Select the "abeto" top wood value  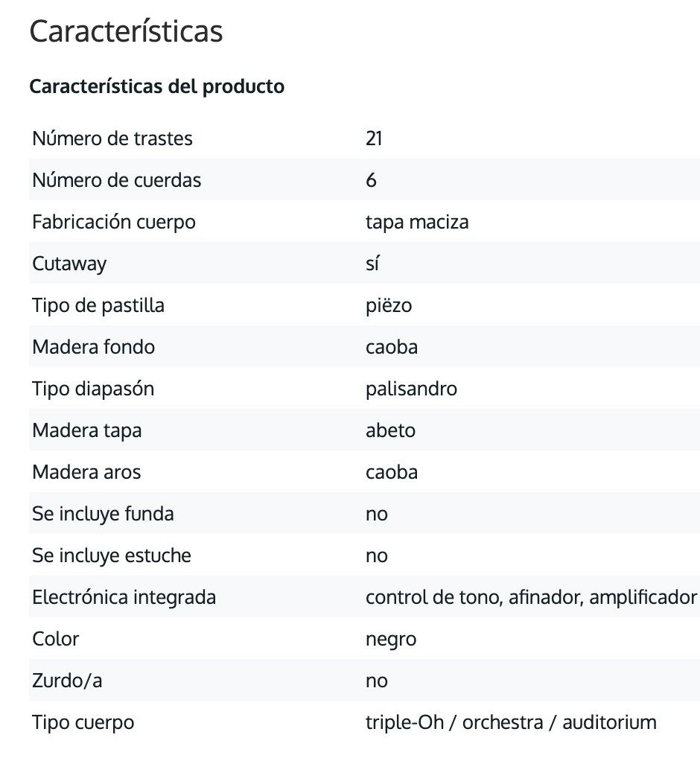click(x=390, y=430)
